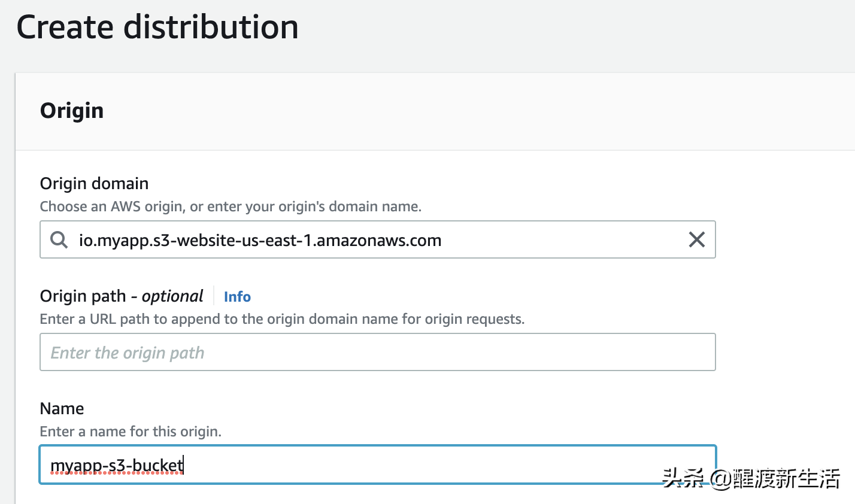Click the Origin section header

(x=71, y=110)
